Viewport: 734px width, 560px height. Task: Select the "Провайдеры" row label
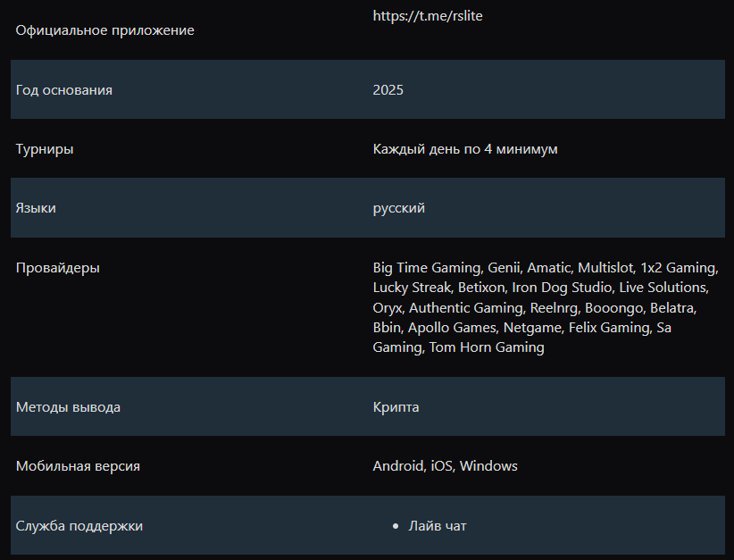click(57, 268)
